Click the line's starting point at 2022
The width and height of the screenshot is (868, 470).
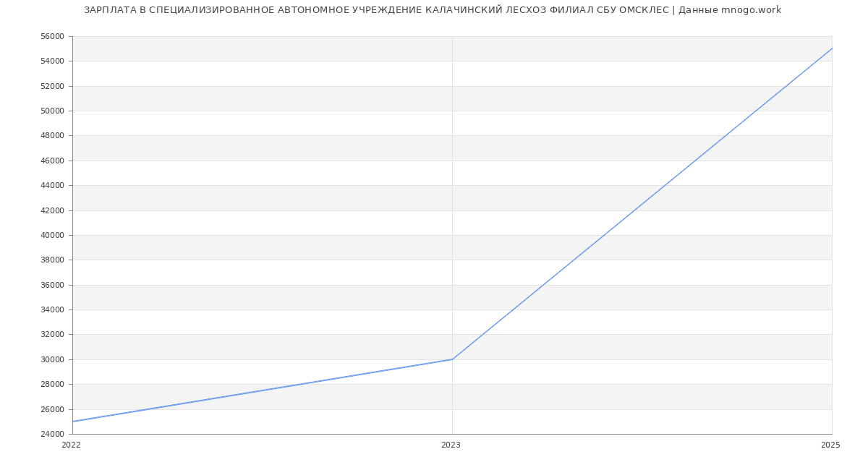[73, 422]
